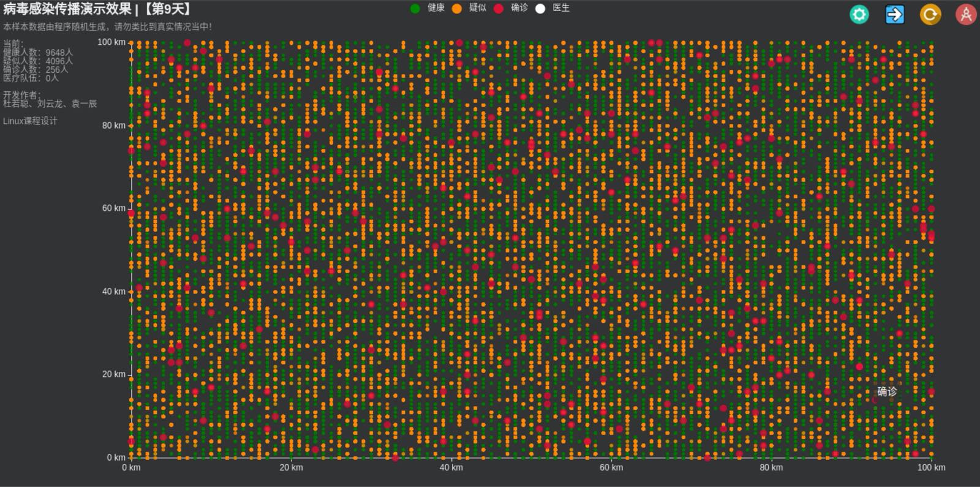
Task: Click the 确诊人数: 256人 stat line
Action: click(x=36, y=69)
